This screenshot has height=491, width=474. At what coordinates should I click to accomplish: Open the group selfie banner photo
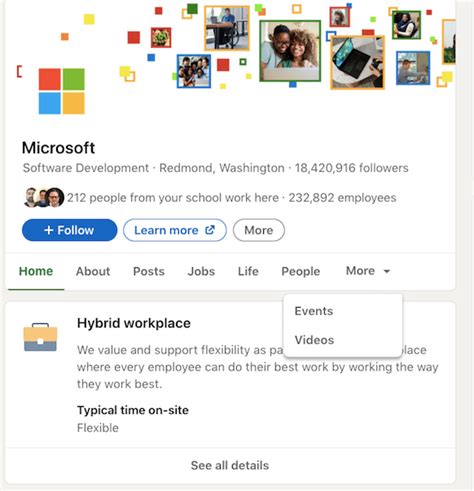(194, 71)
